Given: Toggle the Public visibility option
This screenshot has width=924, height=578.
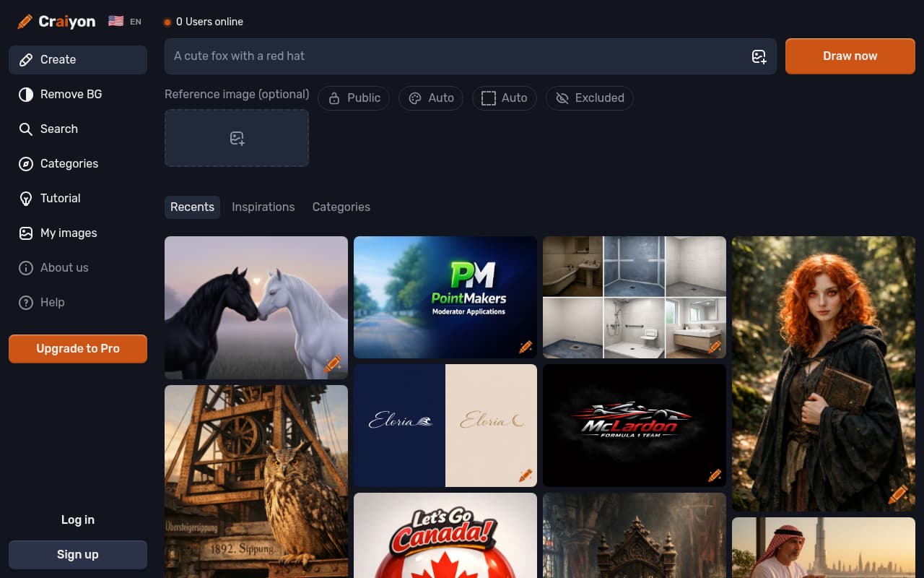Looking at the screenshot, I should click(354, 98).
